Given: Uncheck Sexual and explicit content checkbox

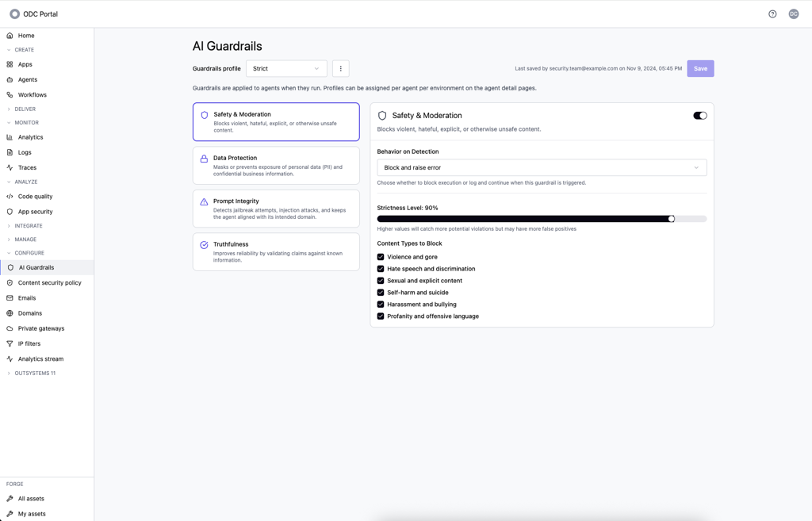Looking at the screenshot, I should (381, 281).
